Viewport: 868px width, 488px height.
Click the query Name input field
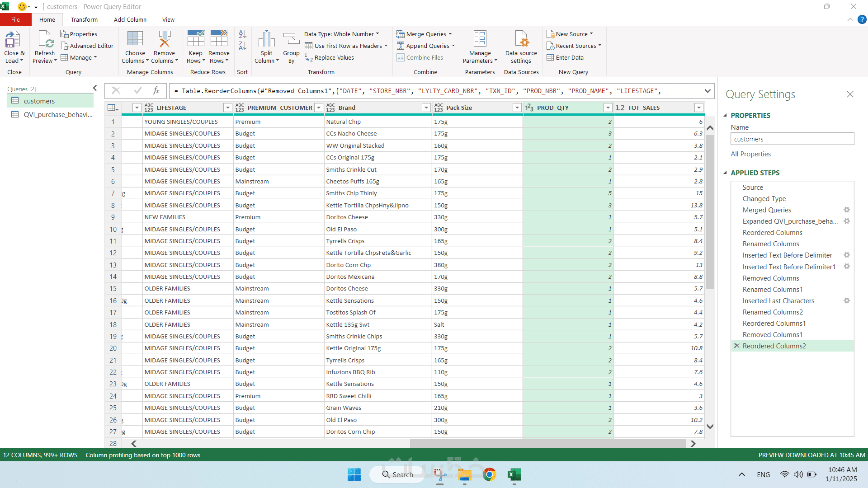pos(792,139)
